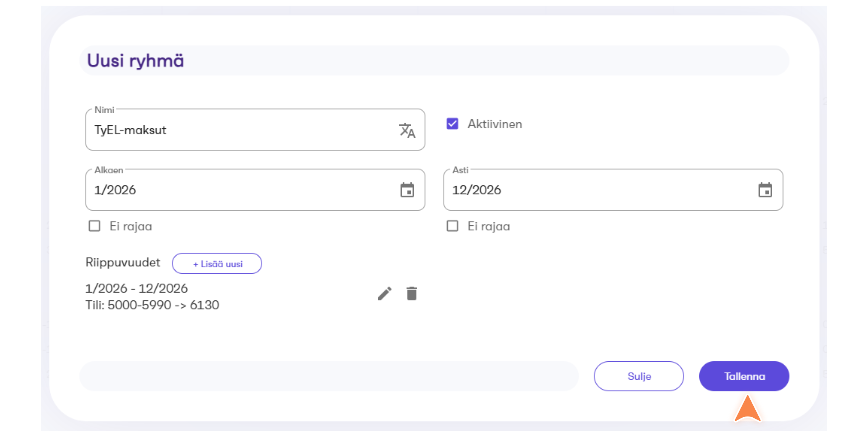Tick Ei rajaa under Asti
868x434 pixels.
pyautogui.click(x=452, y=226)
